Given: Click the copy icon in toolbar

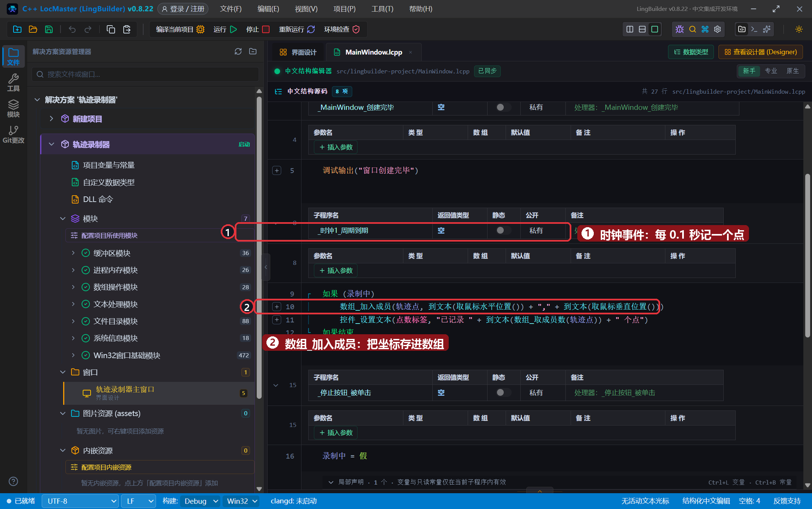Looking at the screenshot, I should tap(111, 29).
